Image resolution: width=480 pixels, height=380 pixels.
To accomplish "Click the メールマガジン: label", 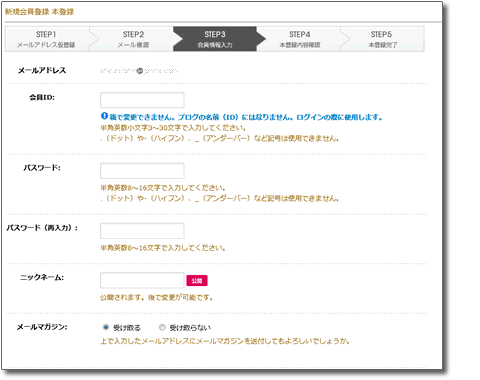I will [42, 327].
